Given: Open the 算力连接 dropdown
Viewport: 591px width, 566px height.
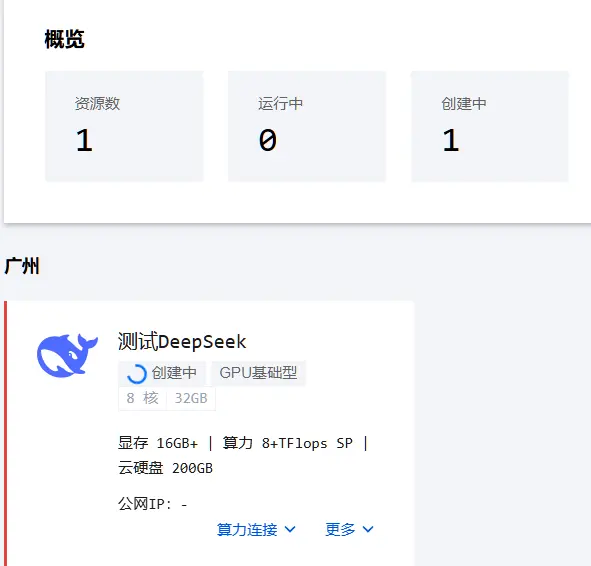Looking at the screenshot, I should pos(256,529).
